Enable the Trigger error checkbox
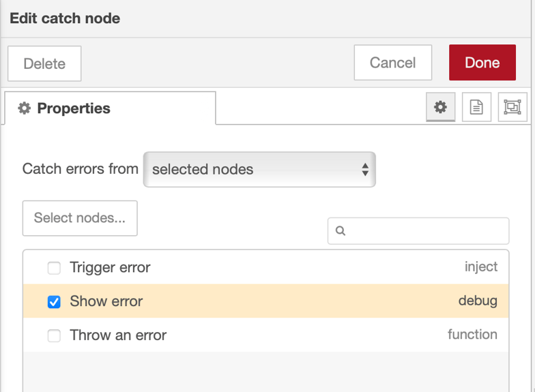This screenshot has height=392, width=535. click(x=54, y=268)
